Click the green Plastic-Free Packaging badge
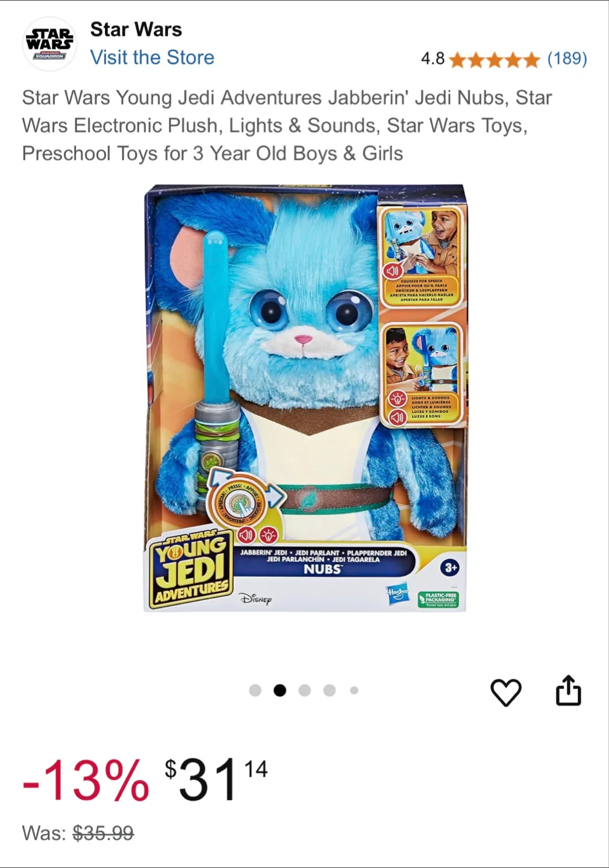The width and height of the screenshot is (609, 868). coord(438,599)
